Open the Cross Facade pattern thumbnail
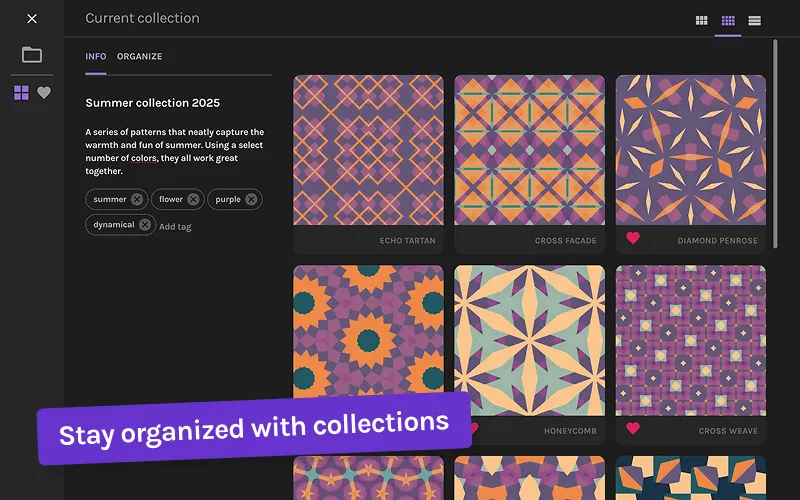Viewport: 800px width, 500px height. coord(530,150)
